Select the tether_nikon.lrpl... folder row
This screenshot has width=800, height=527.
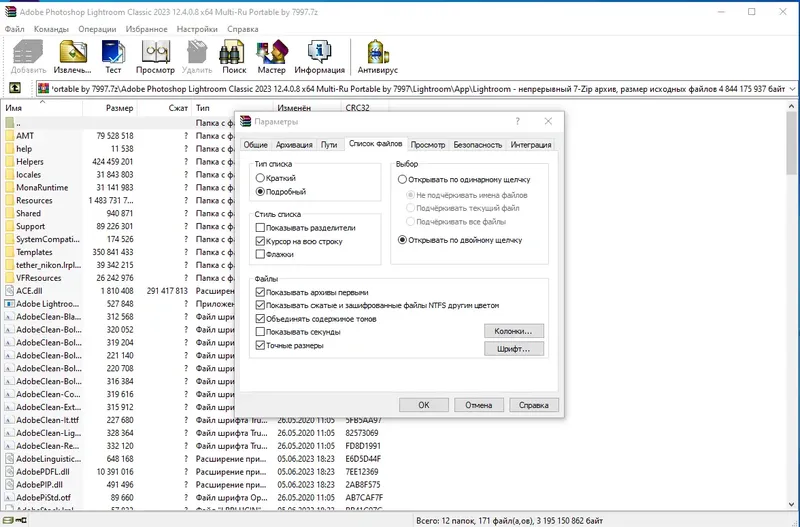[x=118, y=265]
